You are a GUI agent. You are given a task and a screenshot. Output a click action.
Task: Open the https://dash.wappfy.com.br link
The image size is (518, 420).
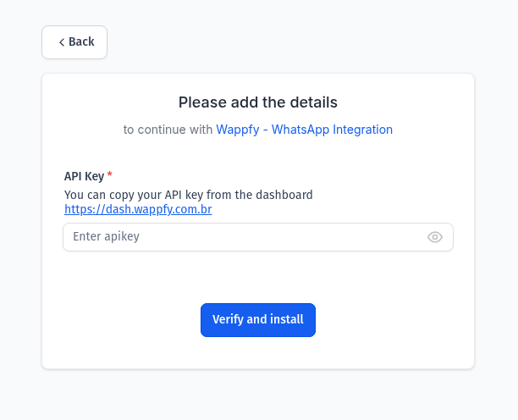click(x=138, y=209)
